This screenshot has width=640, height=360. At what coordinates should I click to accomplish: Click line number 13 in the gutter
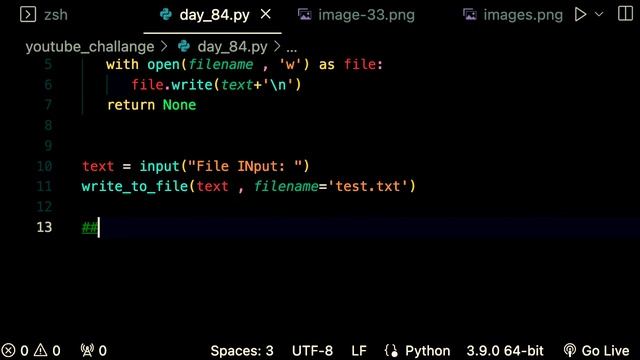[44, 227]
